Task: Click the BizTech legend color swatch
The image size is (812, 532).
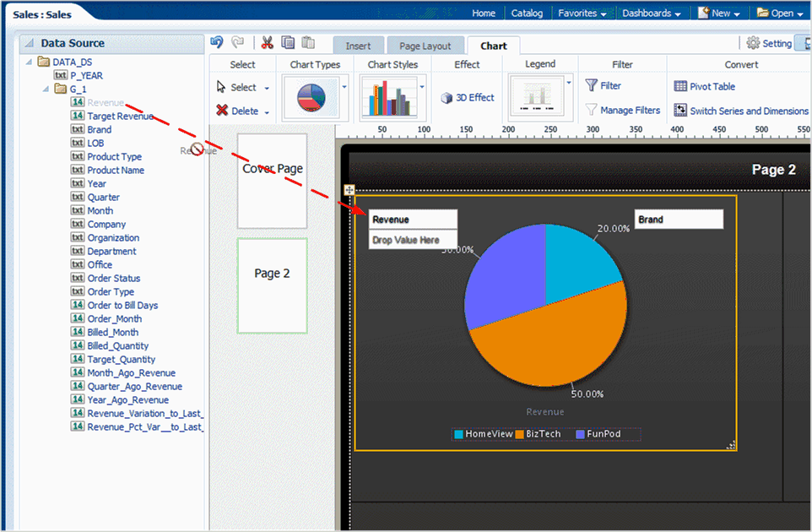Action: pyautogui.click(x=519, y=434)
